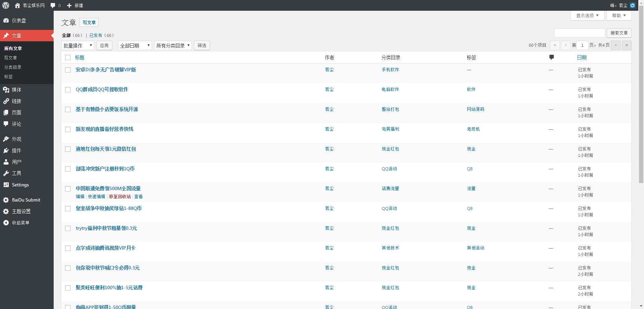Screen dimensions: 644x309
Task: Check the box for 安卓DJ多多无广告破解VIP版
Action: 68,70
